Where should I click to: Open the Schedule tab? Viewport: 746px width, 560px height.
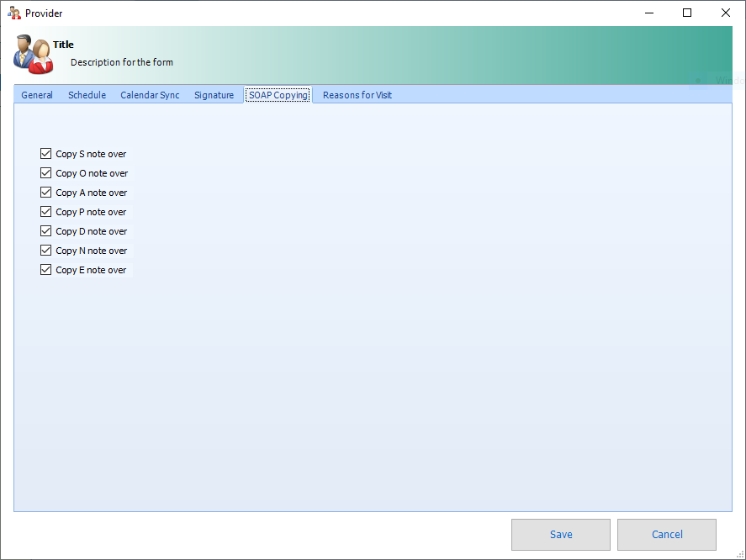point(87,95)
